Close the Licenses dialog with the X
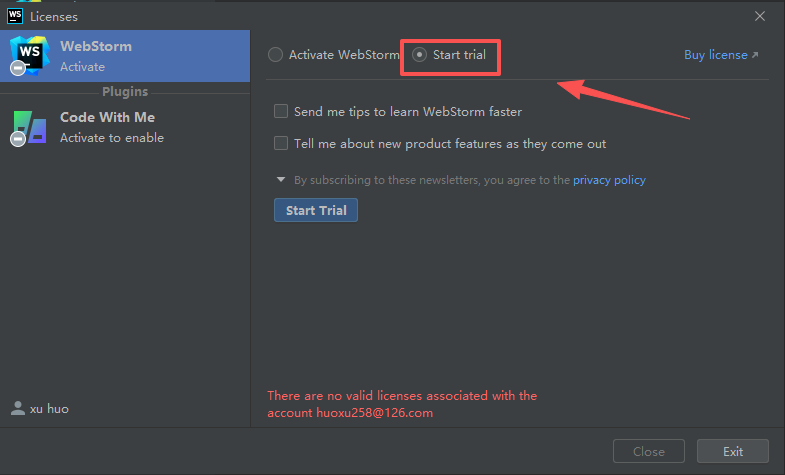Screen dimensions: 785x475 [x=760, y=17]
